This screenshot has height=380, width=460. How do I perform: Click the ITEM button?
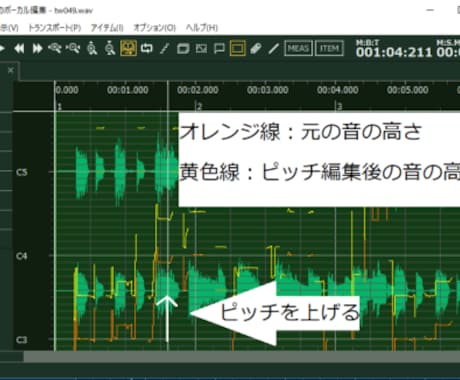(x=329, y=49)
